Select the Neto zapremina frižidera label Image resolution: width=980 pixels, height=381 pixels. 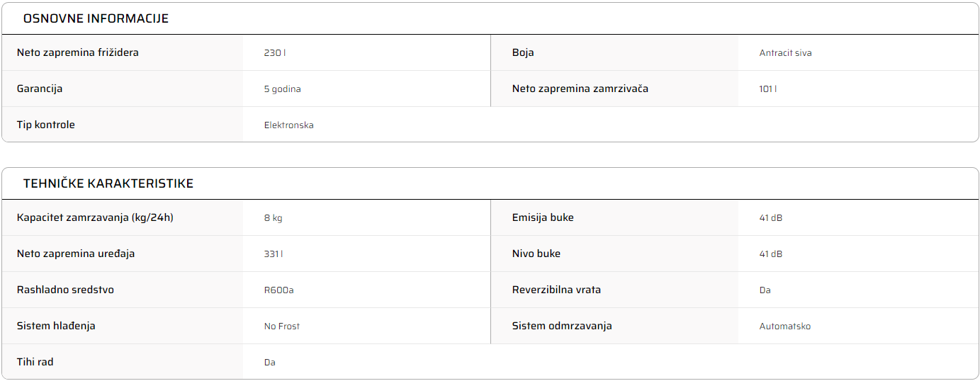[78, 52]
